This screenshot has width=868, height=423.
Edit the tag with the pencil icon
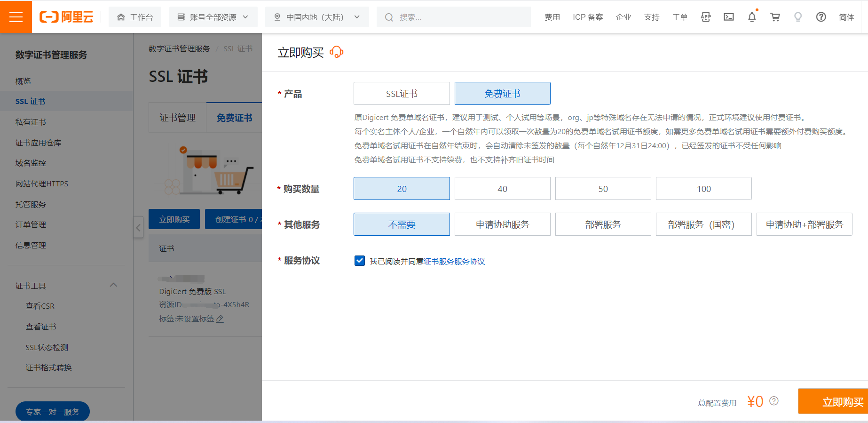220,319
